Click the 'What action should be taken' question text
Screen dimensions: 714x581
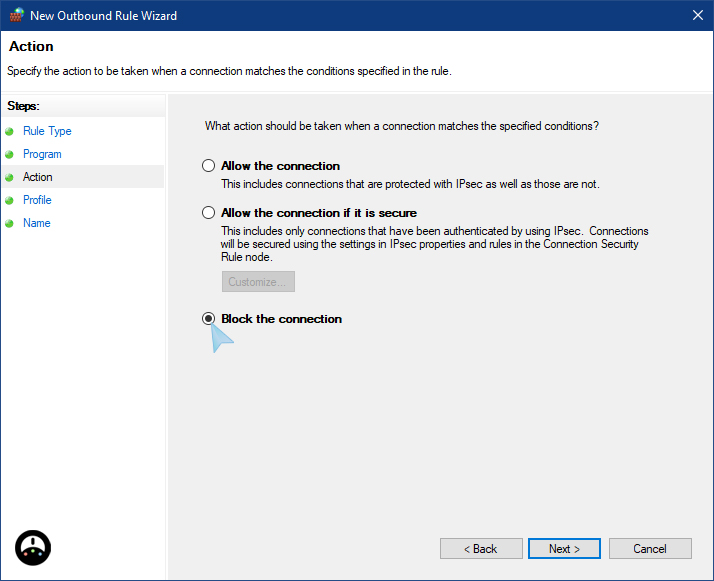coord(402,126)
